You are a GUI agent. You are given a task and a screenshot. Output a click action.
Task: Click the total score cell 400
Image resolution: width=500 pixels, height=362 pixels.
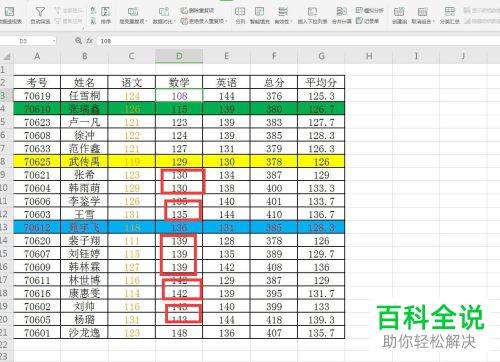274,188
